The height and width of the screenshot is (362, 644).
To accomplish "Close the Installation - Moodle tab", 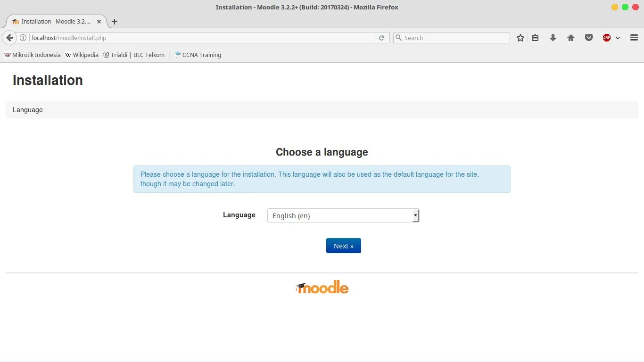I will click(x=99, y=22).
